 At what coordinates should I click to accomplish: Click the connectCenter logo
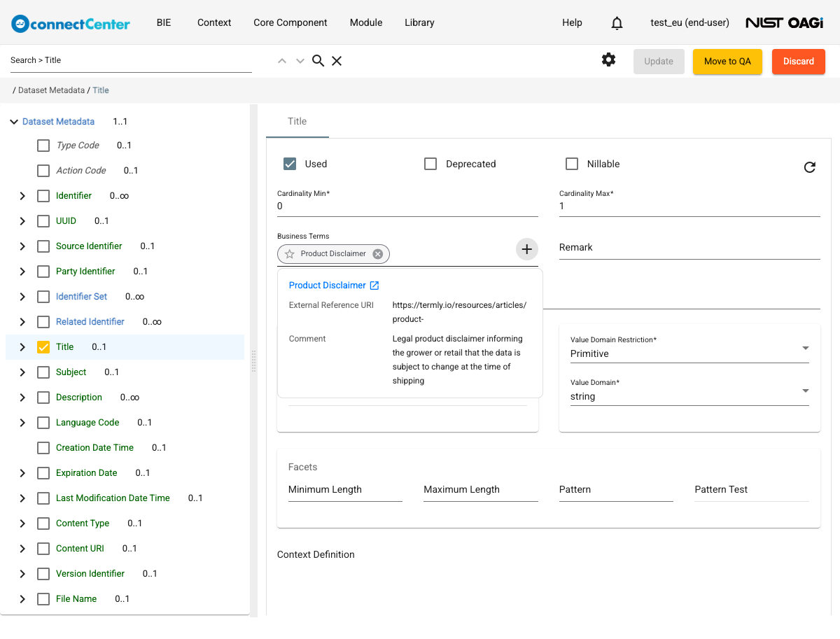[71, 23]
